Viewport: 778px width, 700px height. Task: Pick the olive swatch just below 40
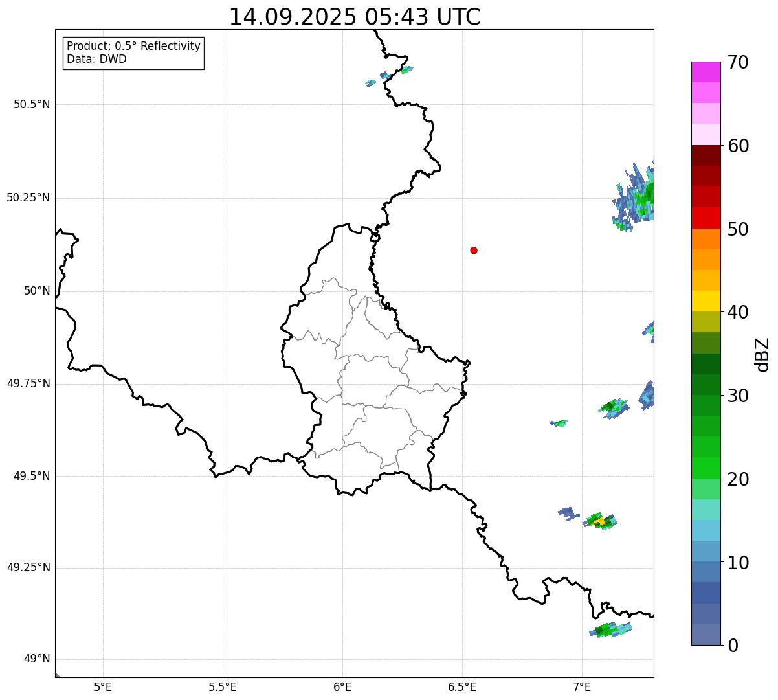pyautogui.click(x=706, y=322)
